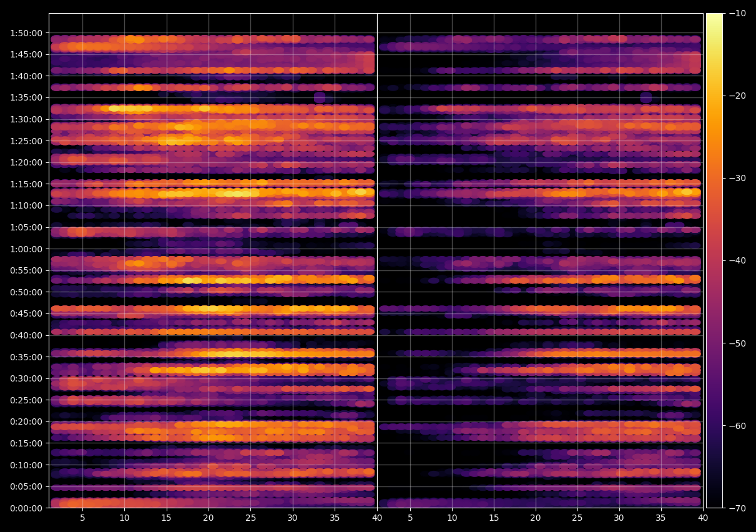
Task: Click the −40 colorbar tick label
Action: coord(737,260)
